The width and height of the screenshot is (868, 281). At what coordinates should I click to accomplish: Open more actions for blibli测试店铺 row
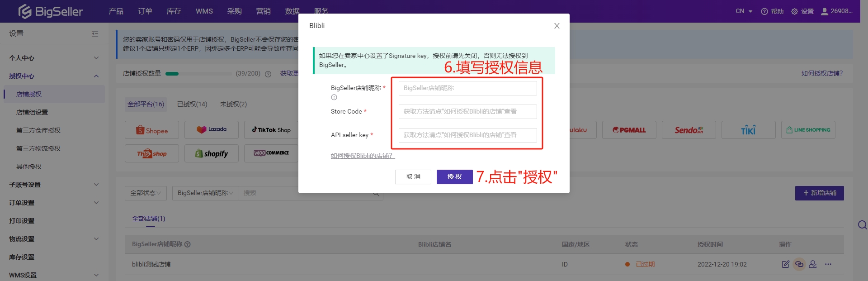coord(828,264)
